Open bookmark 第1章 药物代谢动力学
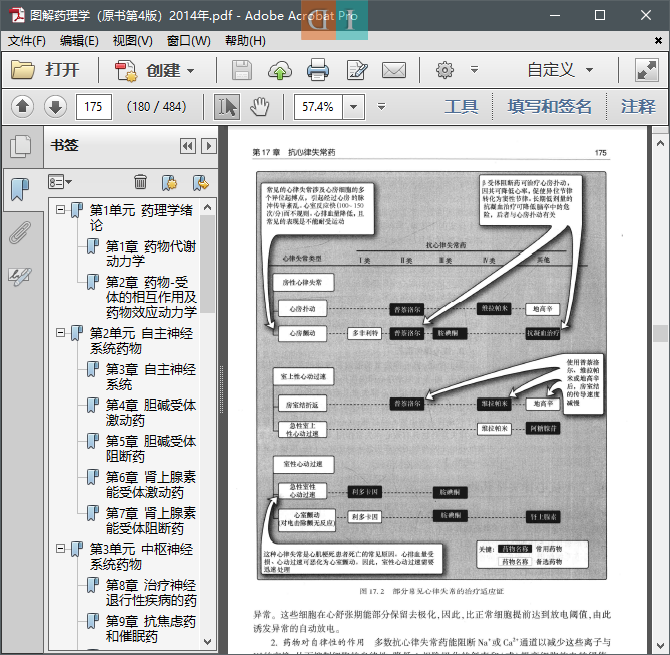 (150, 254)
